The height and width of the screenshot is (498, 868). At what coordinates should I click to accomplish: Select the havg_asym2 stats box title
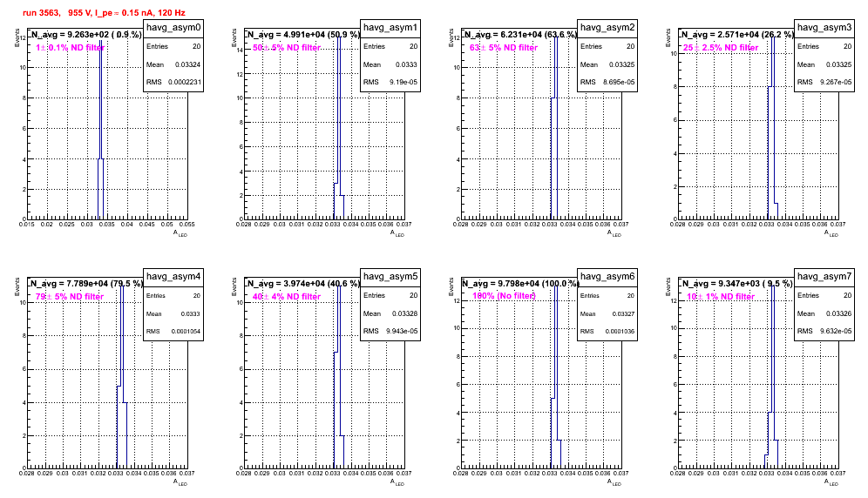(x=607, y=28)
